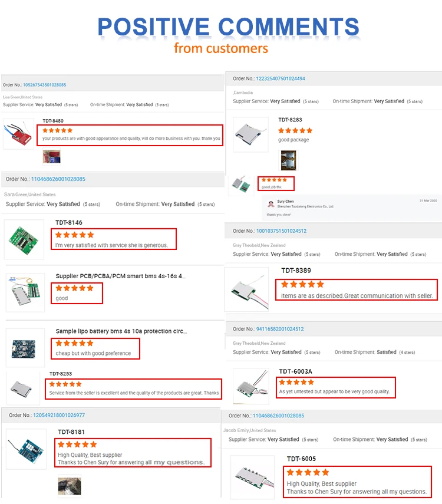Image resolution: width=442 pixels, height=504 pixels.
Task: Open order number 105267543501028085 link
Action: 44,85
